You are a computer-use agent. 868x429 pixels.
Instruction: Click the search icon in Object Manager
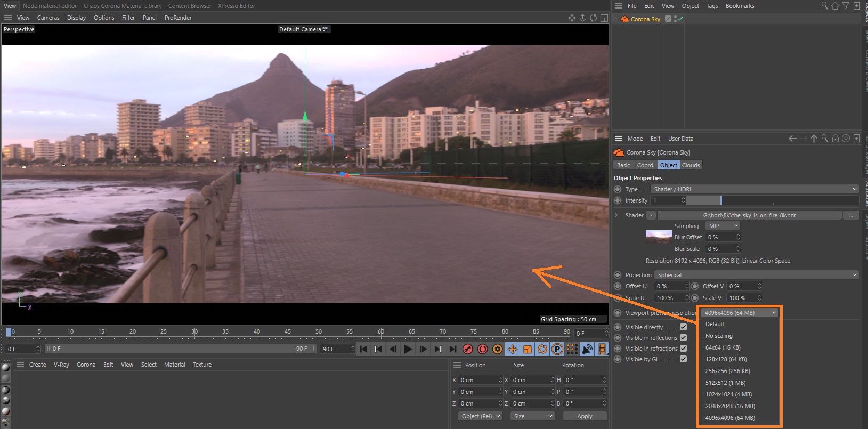[824, 6]
